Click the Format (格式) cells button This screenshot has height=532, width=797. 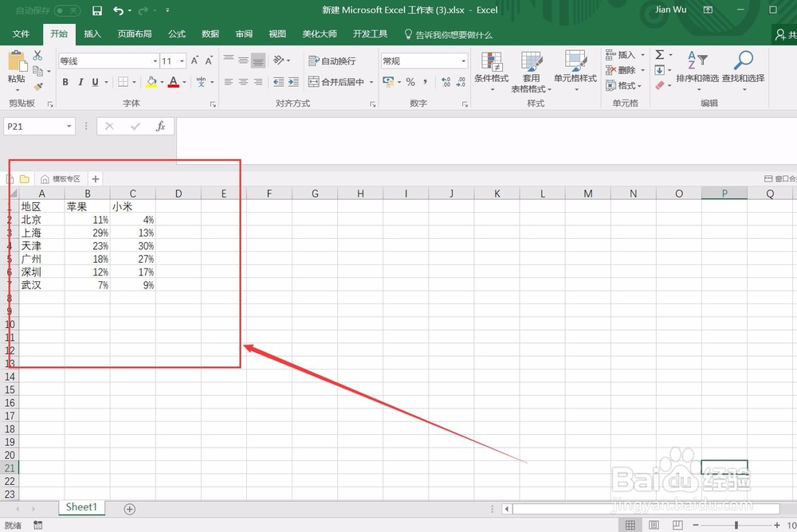coord(623,86)
